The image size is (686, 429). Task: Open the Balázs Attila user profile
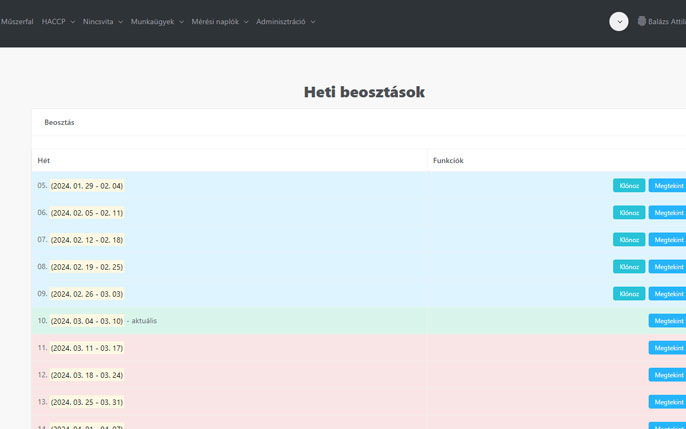point(666,21)
